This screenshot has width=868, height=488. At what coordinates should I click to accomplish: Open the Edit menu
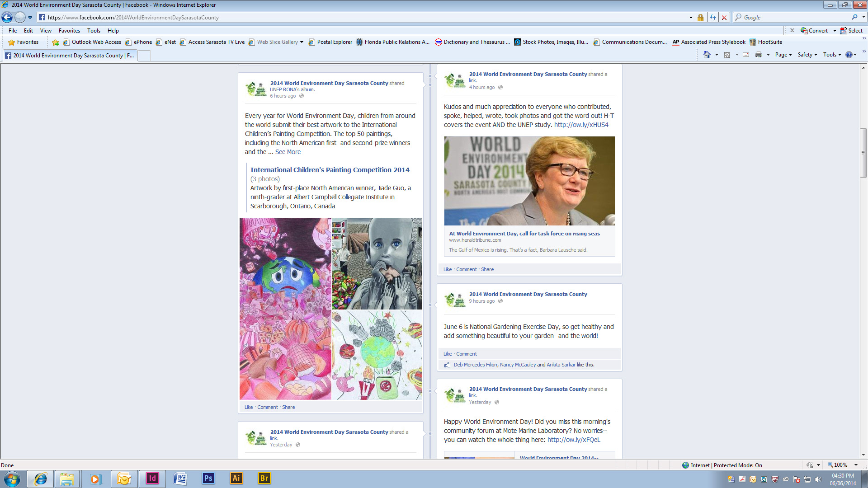28,31
